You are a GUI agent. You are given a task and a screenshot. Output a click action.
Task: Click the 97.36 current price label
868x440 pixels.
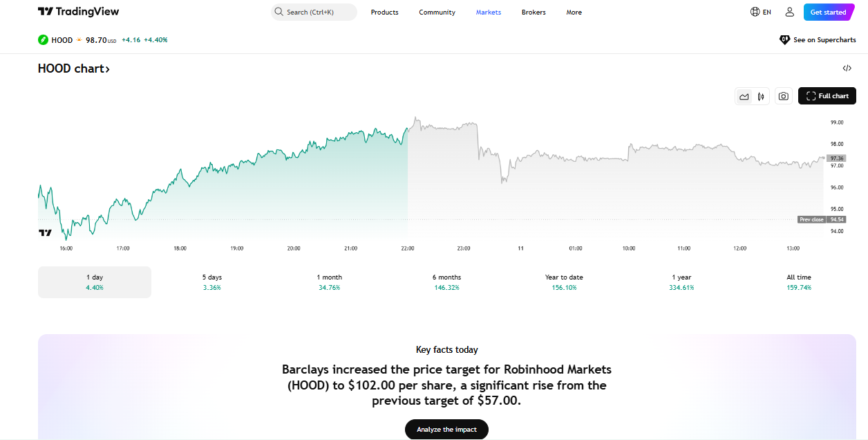point(836,158)
